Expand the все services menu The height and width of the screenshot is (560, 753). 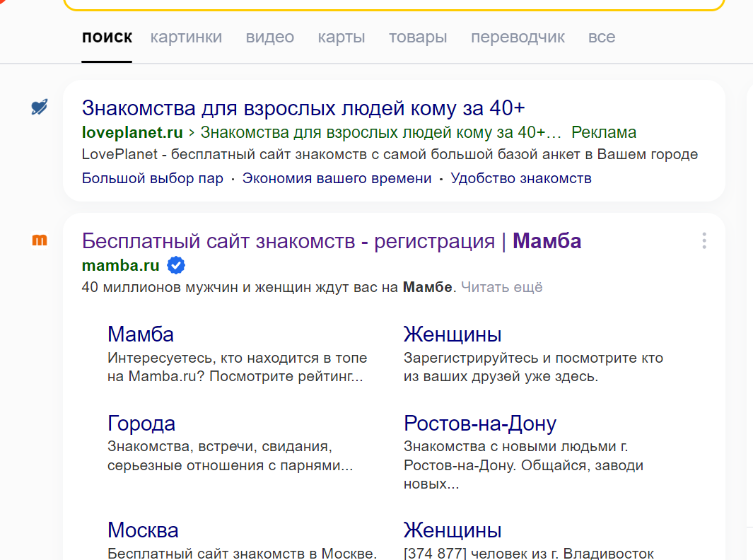602,37
